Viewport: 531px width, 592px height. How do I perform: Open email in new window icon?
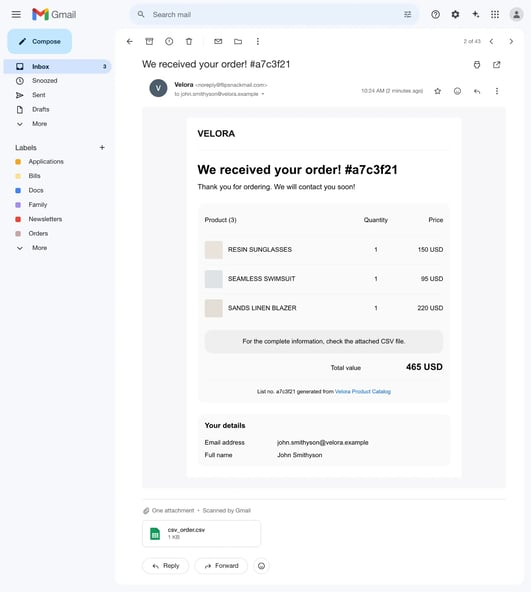[497, 65]
